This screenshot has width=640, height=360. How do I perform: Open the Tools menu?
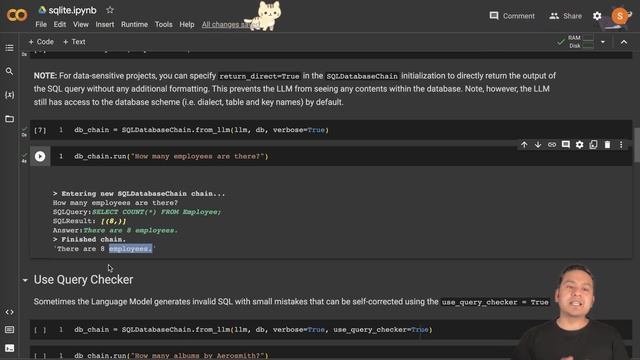tap(163, 24)
